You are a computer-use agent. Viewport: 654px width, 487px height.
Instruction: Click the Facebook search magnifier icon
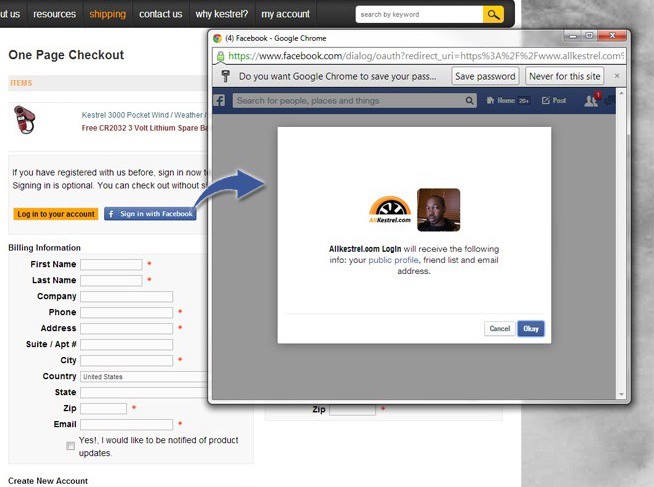469,100
